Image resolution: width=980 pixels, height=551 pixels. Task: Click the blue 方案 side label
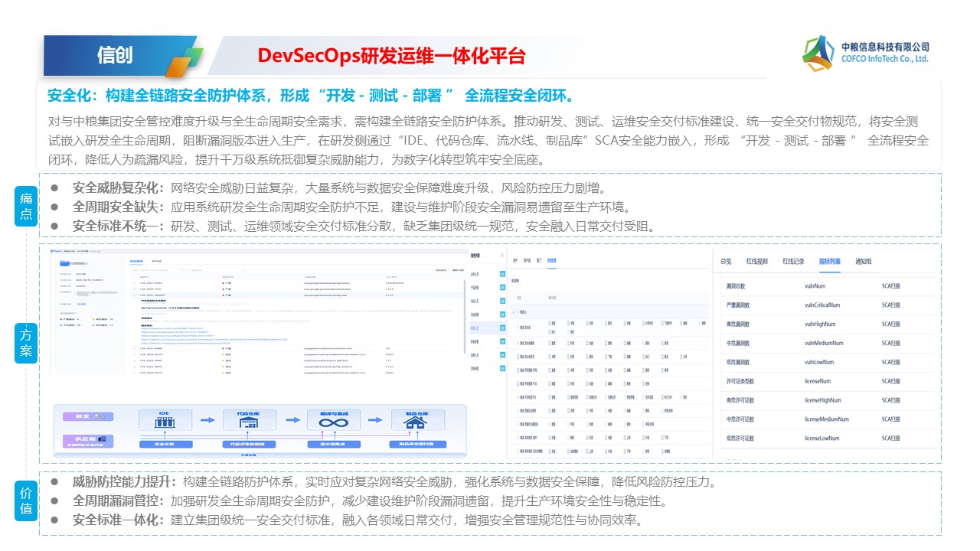(x=26, y=342)
